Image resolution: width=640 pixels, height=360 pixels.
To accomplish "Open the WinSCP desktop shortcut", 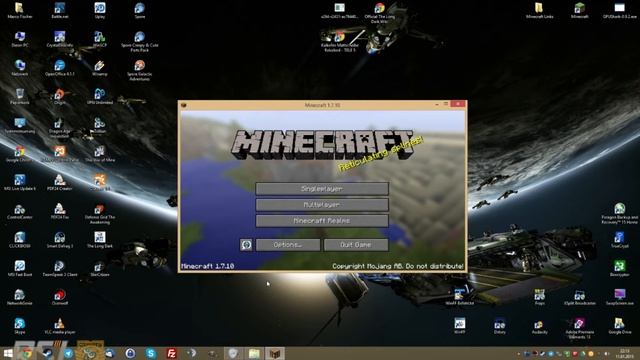I will pyautogui.click(x=100, y=39).
